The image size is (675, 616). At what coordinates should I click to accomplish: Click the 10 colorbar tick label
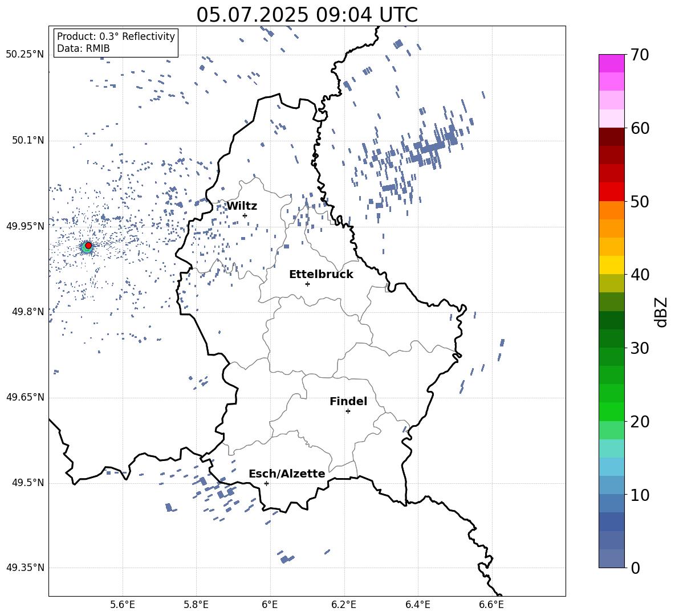[640, 495]
